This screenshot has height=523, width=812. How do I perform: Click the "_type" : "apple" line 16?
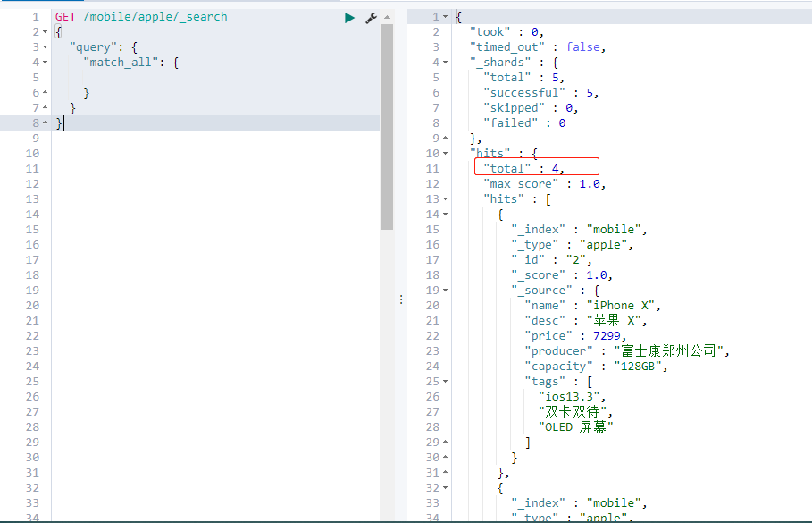(x=573, y=245)
